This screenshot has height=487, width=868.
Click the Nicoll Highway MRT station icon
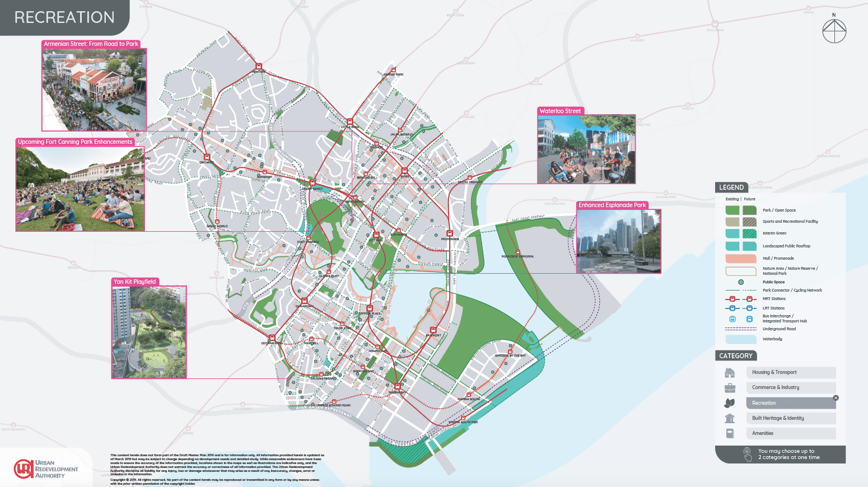[x=470, y=177]
